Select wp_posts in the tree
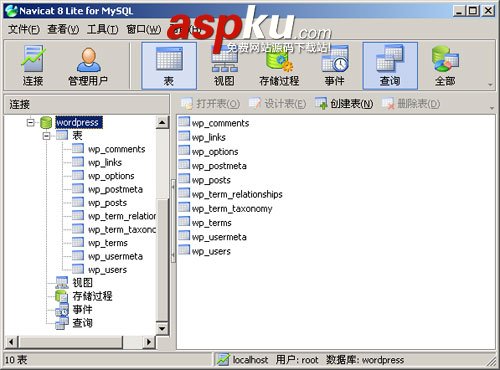The image size is (500, 370). (107, 203)
